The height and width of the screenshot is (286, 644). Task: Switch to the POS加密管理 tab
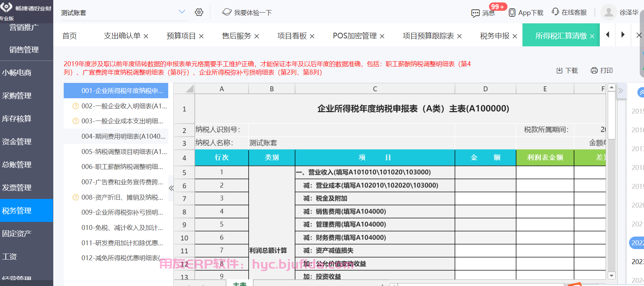[355, 36]
